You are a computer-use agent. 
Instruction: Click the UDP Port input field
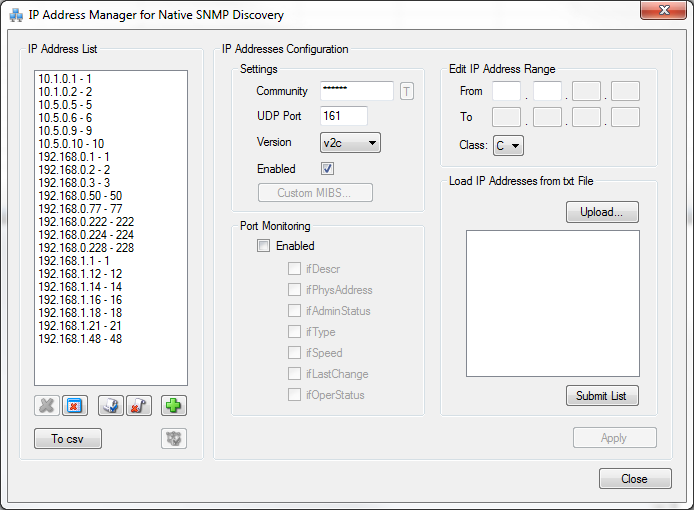[344, 117]
